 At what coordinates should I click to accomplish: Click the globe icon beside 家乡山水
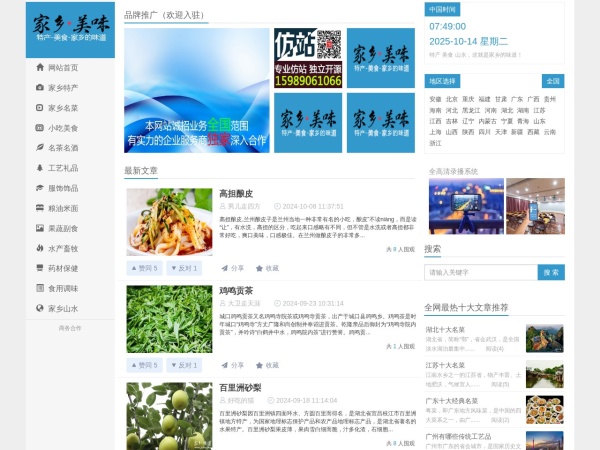tap(40, 308)
